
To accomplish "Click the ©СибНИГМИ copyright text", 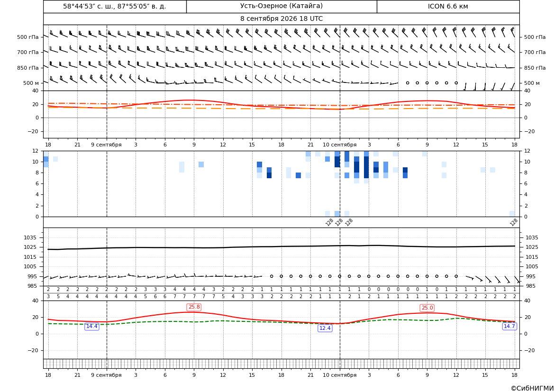I will [532, 388].
